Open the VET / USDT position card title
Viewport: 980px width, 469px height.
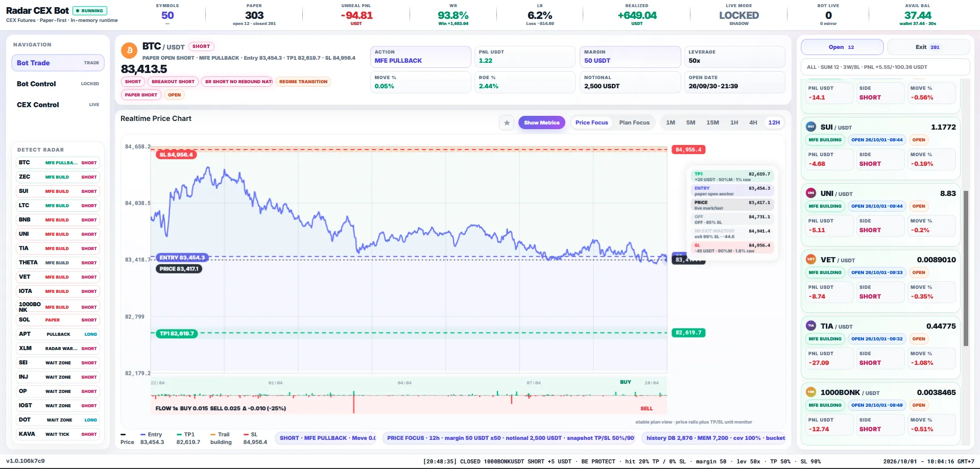coord(838,260)
